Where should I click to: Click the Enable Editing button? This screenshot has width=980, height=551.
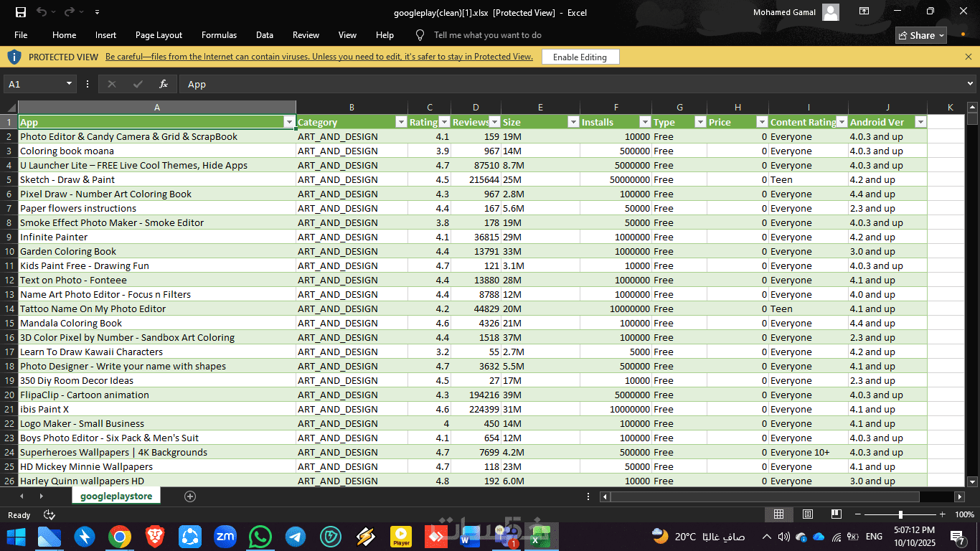[x=580, y=57]
